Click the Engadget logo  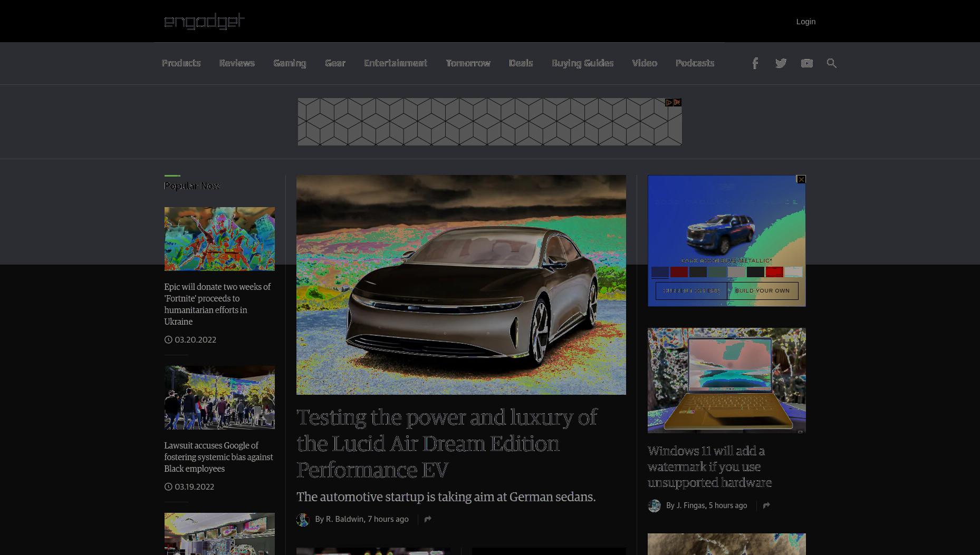(205, 21)
